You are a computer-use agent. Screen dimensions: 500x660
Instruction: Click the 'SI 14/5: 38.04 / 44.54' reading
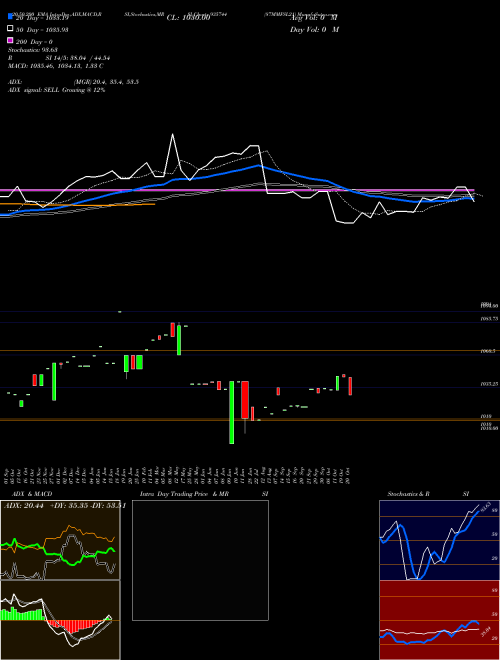pos(77,58)
